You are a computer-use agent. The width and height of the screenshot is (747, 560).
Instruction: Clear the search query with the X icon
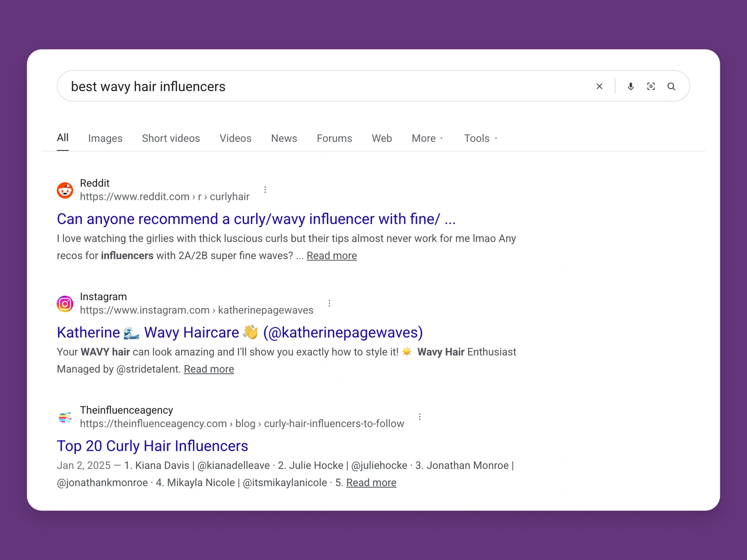pos(599,86)
